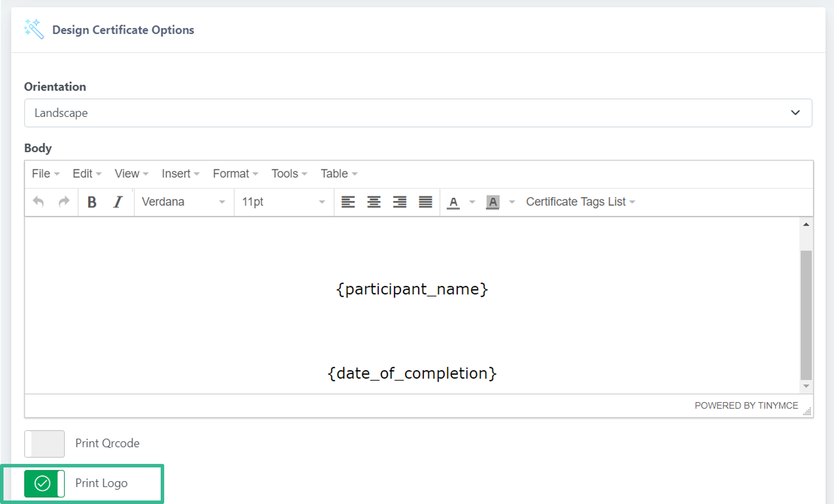
Task: Redo the last edit
Action: click(x=64, y=202)
